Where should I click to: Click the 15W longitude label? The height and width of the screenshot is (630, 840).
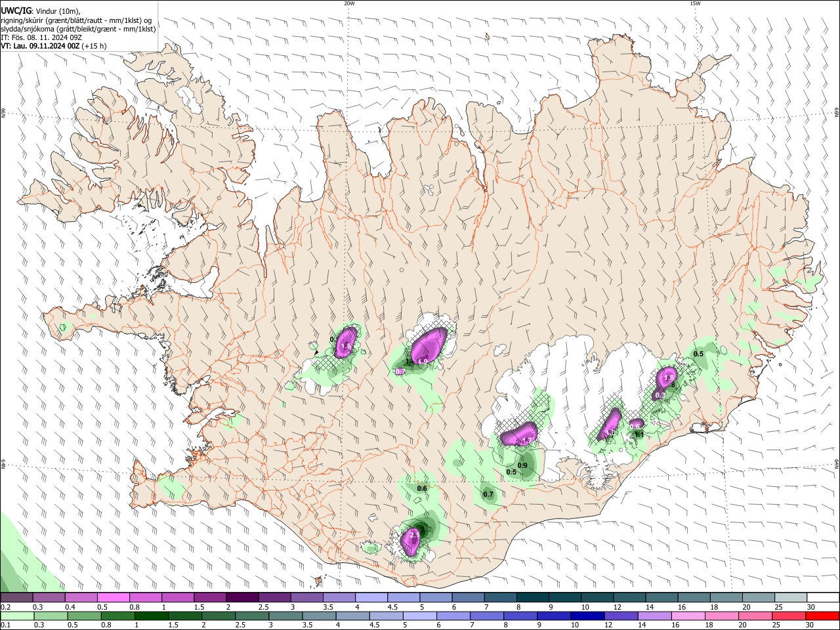pos(695,3)
